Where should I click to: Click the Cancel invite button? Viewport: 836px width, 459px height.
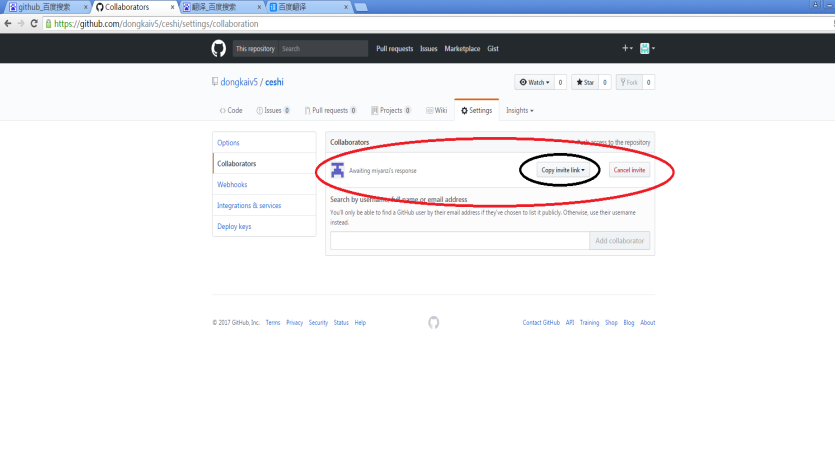(x=629, y=170)
